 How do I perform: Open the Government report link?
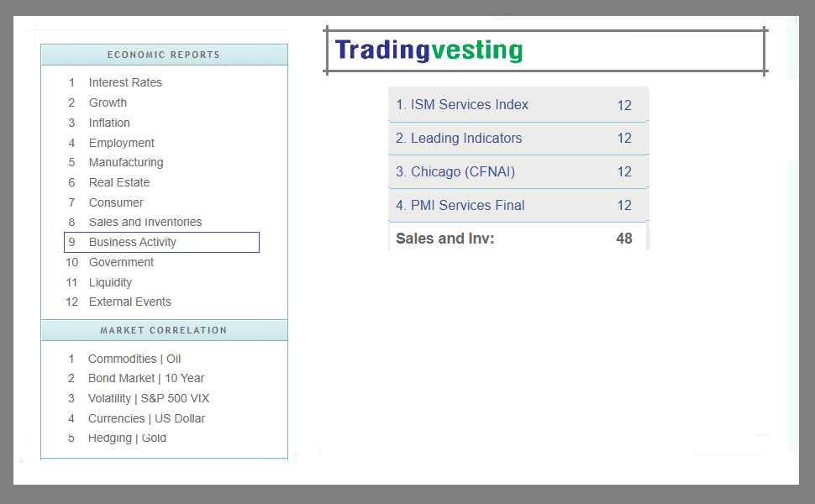[121, 262]
